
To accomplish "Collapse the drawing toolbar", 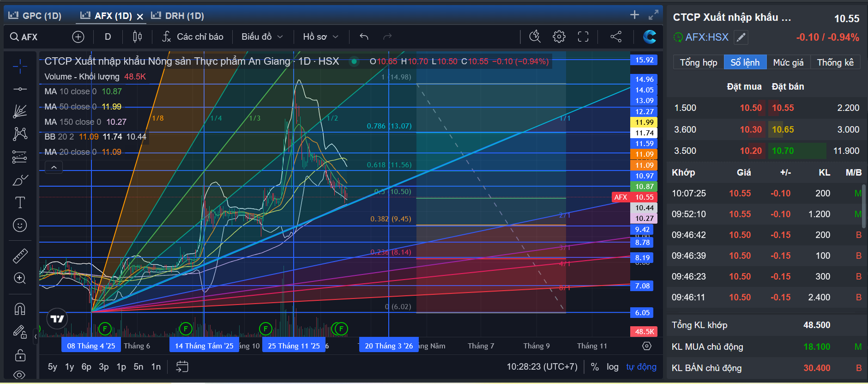I will coord(36,336).
